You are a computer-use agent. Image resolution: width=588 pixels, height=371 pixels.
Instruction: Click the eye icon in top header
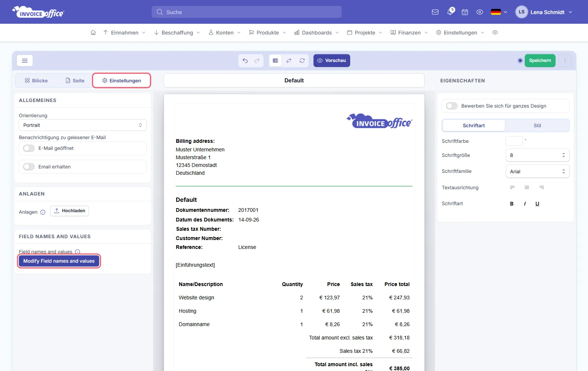pyautogui.click(x=480, y=12)
